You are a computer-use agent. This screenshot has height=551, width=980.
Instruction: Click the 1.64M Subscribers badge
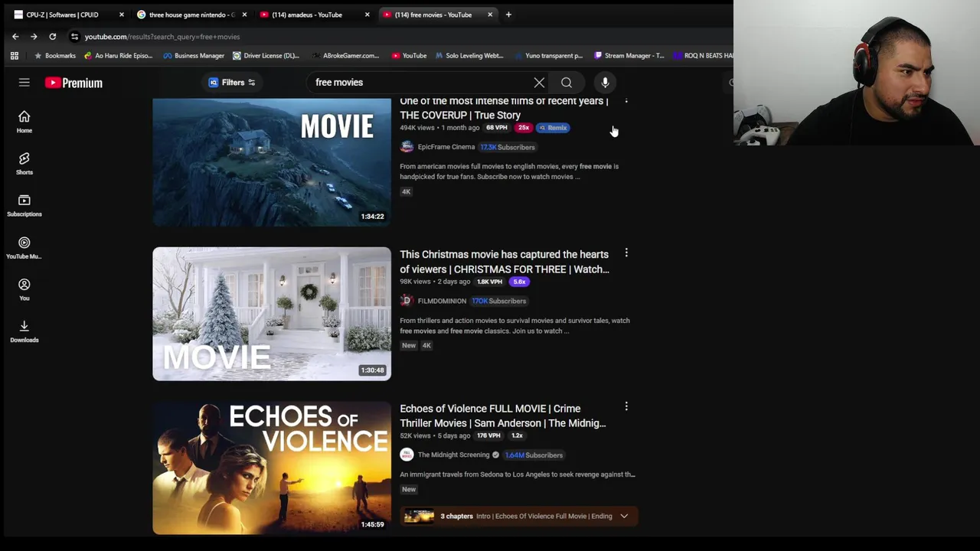coord(534,455)
